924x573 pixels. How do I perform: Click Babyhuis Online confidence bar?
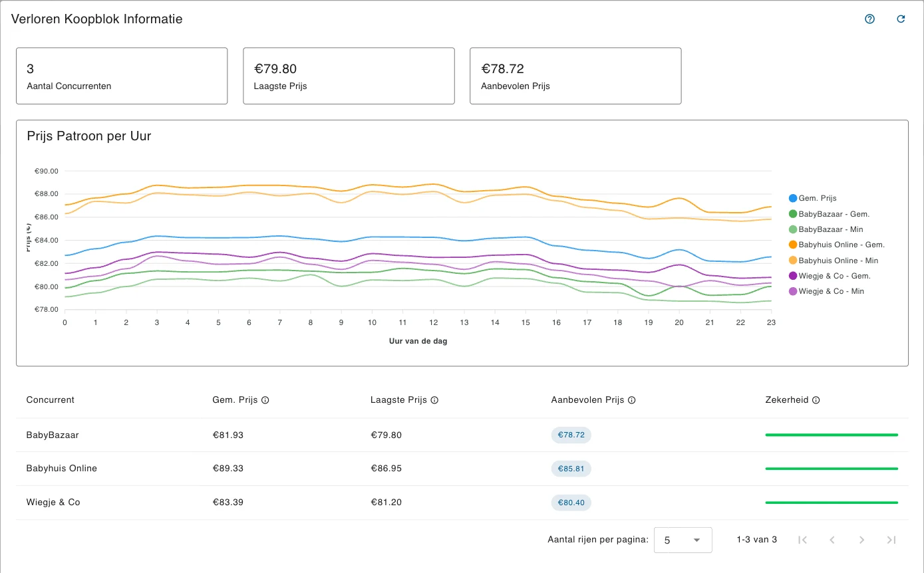click(x=832, y=469)
